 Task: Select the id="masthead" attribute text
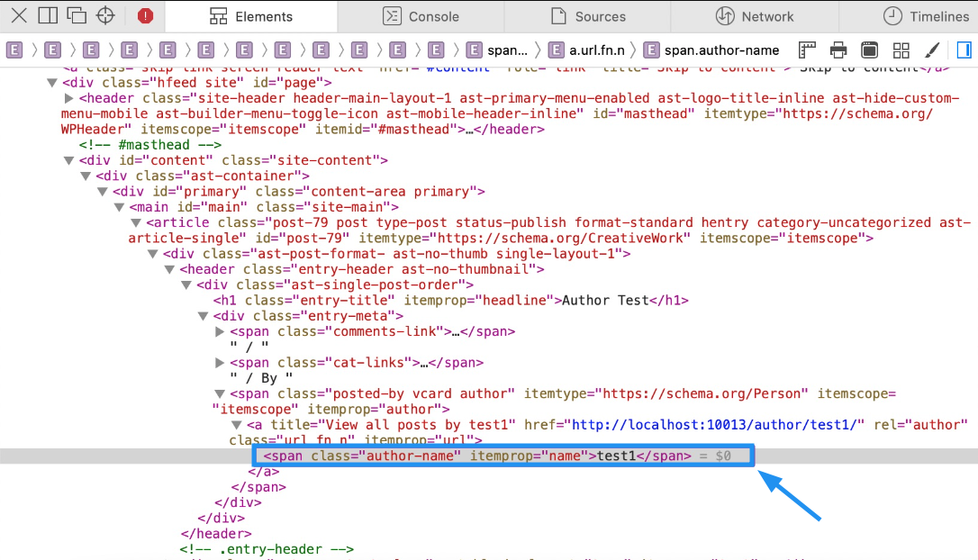[x=642, y=113]
